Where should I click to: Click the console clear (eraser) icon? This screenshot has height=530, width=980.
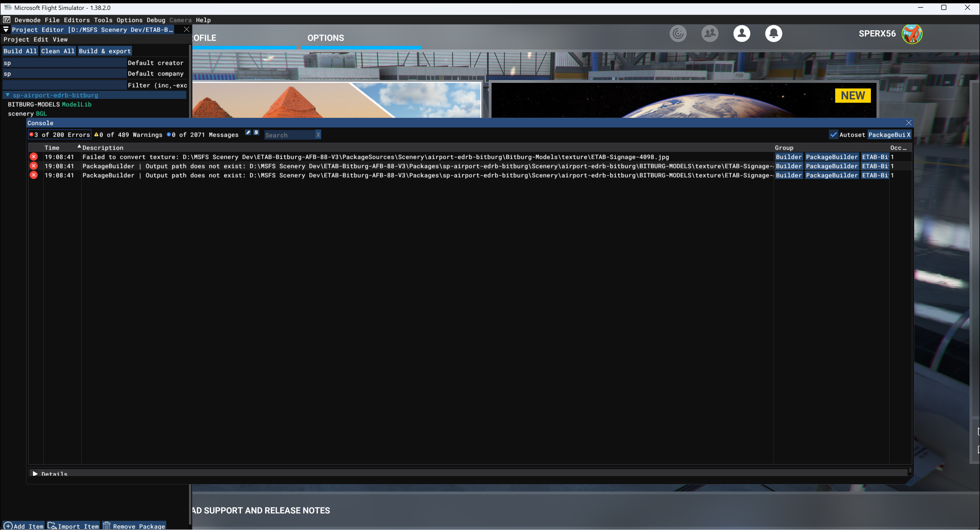tap(248, 132)
